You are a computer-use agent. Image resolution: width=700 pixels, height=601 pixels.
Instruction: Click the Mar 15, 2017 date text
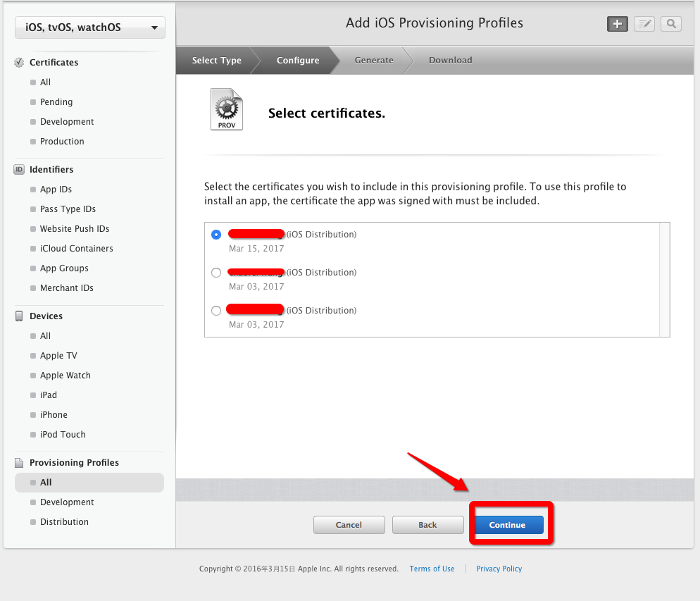click(x=256, y=248)
